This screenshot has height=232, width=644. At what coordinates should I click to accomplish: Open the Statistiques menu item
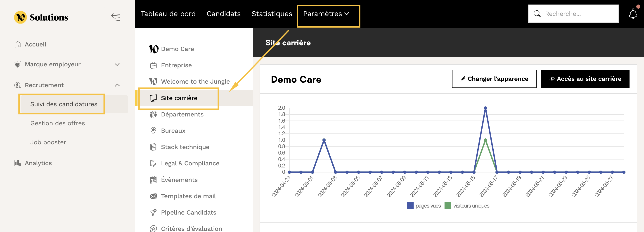click(272, 14)
